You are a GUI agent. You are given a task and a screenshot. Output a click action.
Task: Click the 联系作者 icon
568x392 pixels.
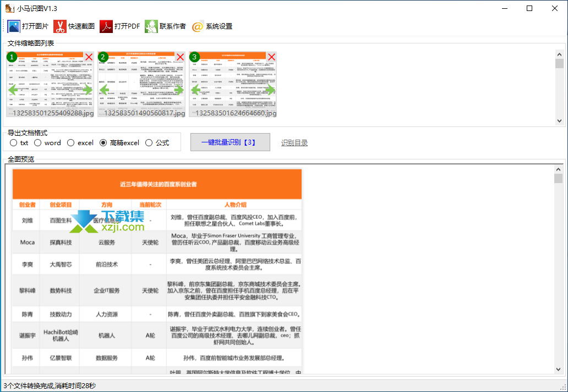pos(151,26)
